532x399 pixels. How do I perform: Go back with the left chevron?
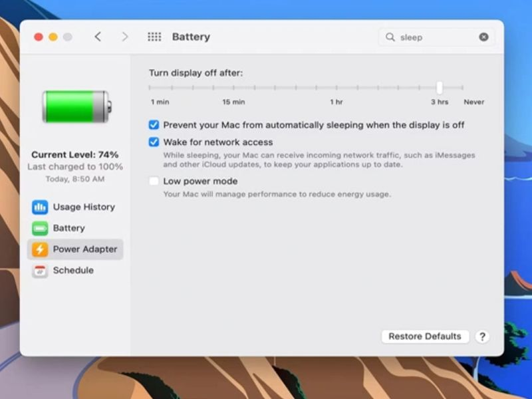pos(98,37)
